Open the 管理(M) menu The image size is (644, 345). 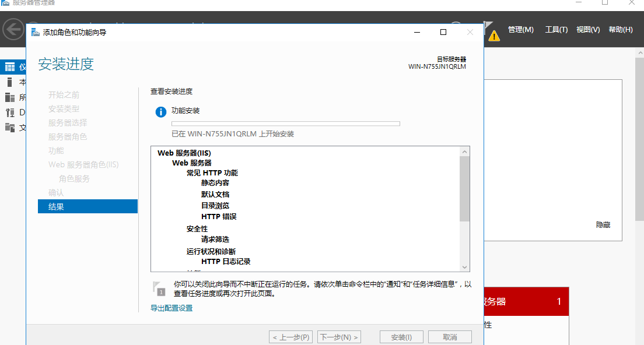[x=521, y=30]
